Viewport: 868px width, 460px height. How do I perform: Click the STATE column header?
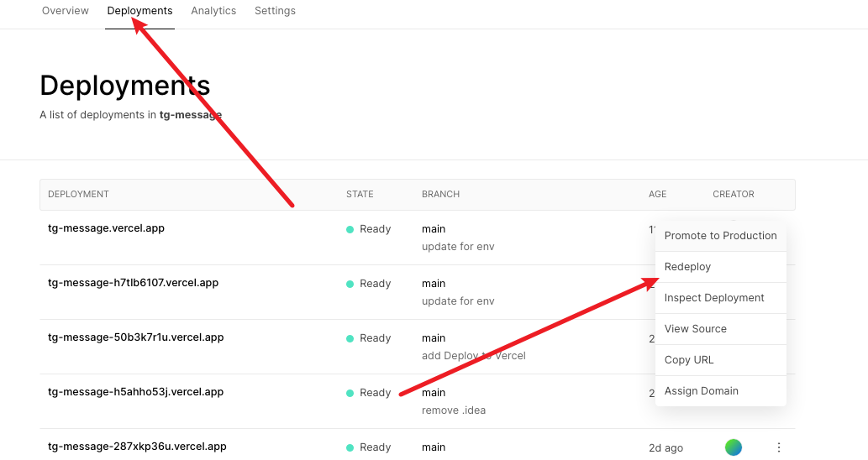tap(360, 194)
